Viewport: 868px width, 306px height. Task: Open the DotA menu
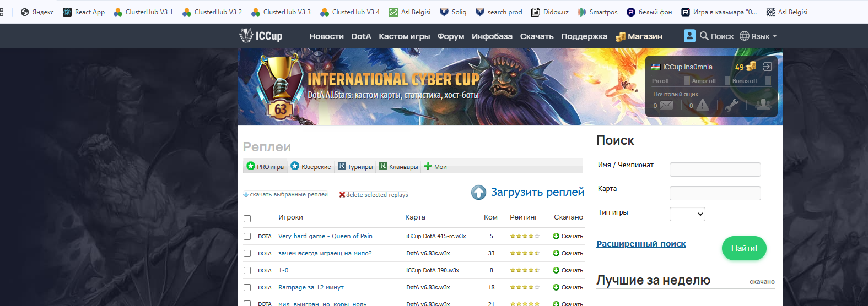(361, 36)
